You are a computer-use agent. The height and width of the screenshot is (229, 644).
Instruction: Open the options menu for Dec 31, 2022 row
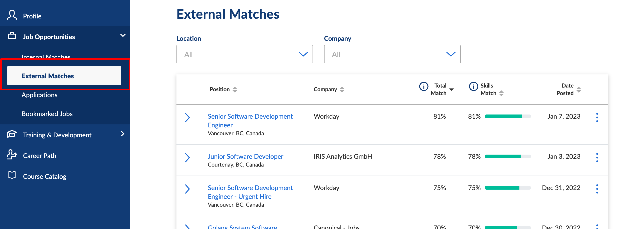click(x=597, y=189)
